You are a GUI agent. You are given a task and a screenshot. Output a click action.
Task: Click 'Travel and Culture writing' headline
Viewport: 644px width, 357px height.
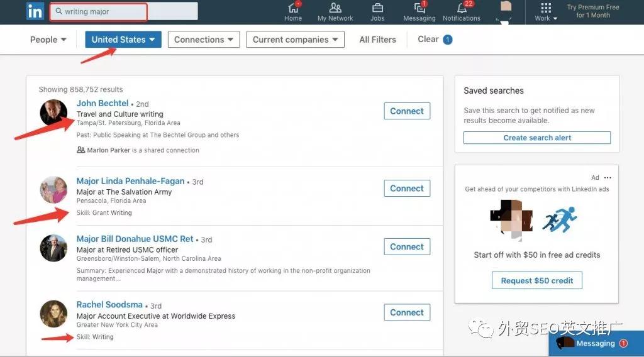[119, 114]
